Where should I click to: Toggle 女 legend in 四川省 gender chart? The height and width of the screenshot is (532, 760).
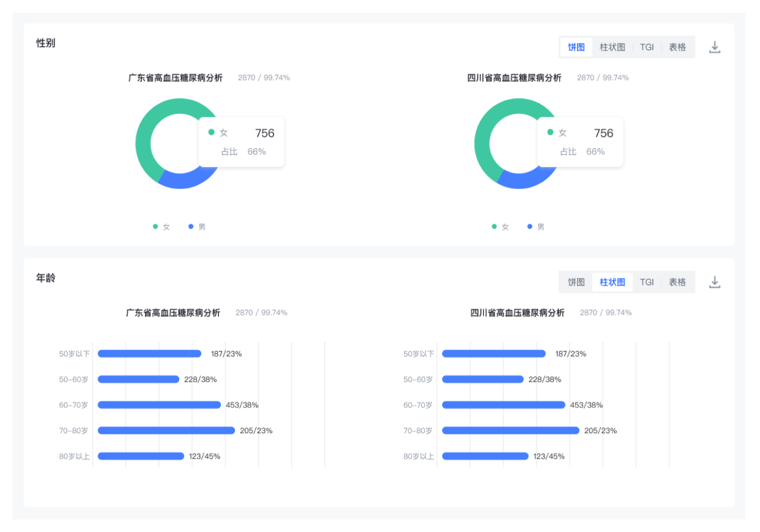click(x=500, y=227)
